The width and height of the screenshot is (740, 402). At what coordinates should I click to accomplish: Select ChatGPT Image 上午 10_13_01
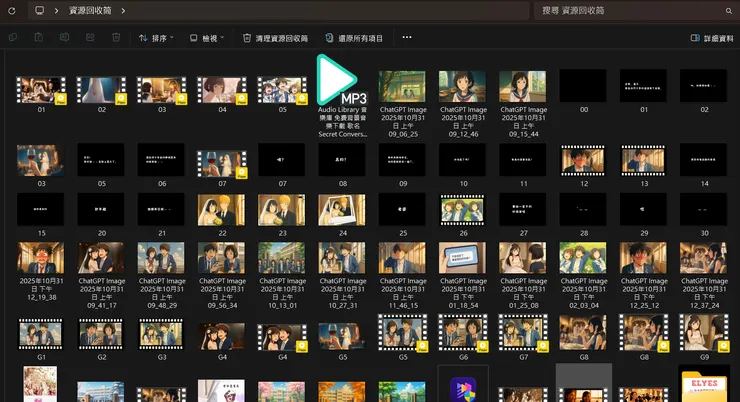(282, 276)
